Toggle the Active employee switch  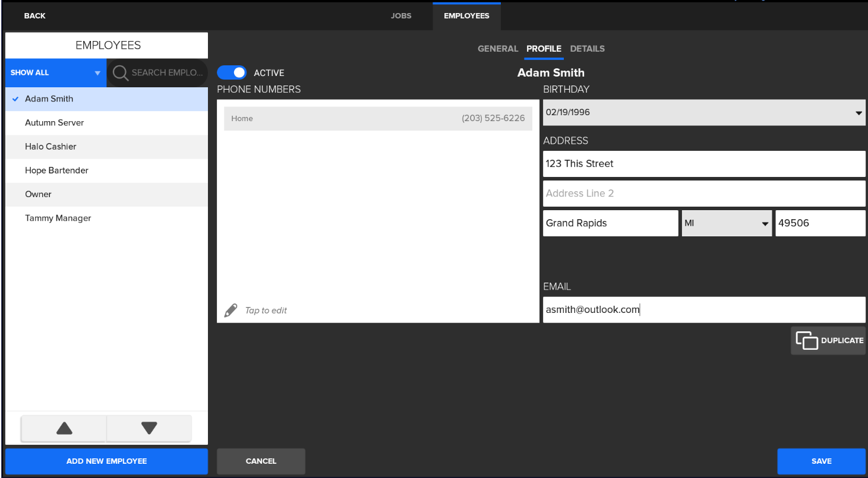point(232,72)
